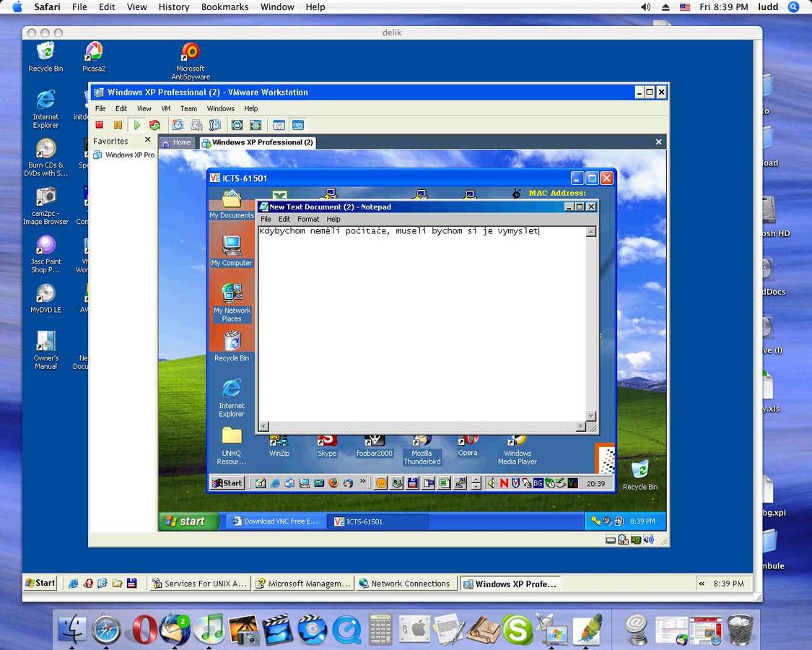Open the Mozilla Thunderbird desktop shortcut
Image resolution: width=812 pixels, height=650 pixels.
coord(422,451)
